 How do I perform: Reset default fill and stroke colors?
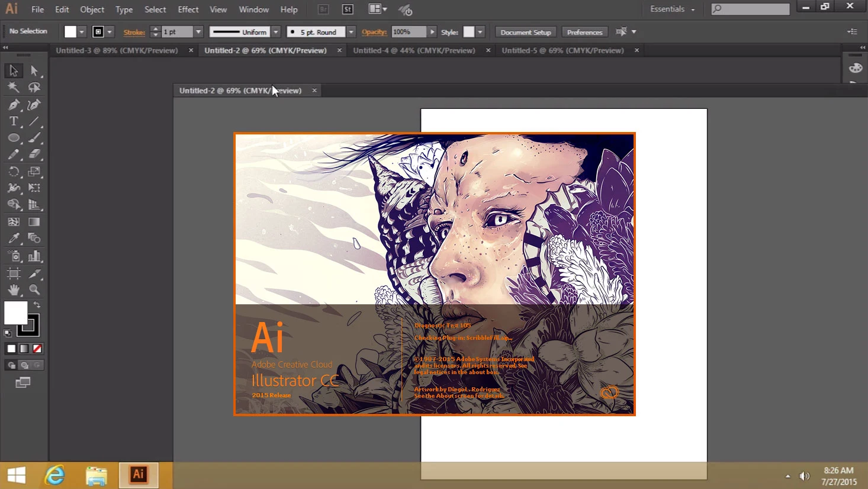(x=7, y=333)
